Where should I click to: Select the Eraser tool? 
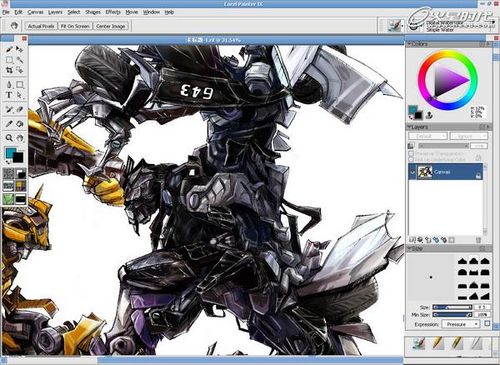click(20, 109)
